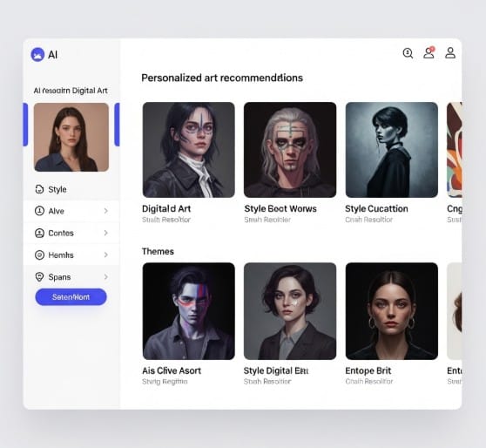Click the Personalized art recommendations heading
Screen dimensions: 486x448
click(x=222, y=78)
